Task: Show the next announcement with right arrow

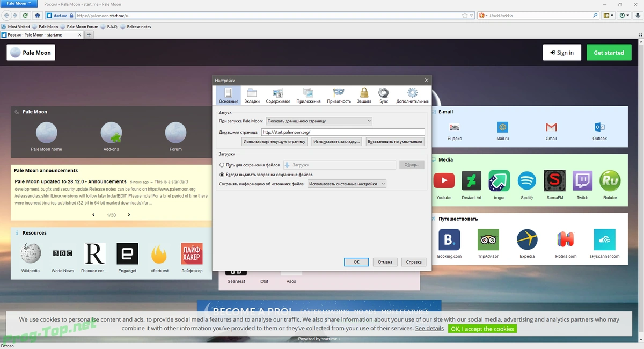Action: tap(129, 215)
